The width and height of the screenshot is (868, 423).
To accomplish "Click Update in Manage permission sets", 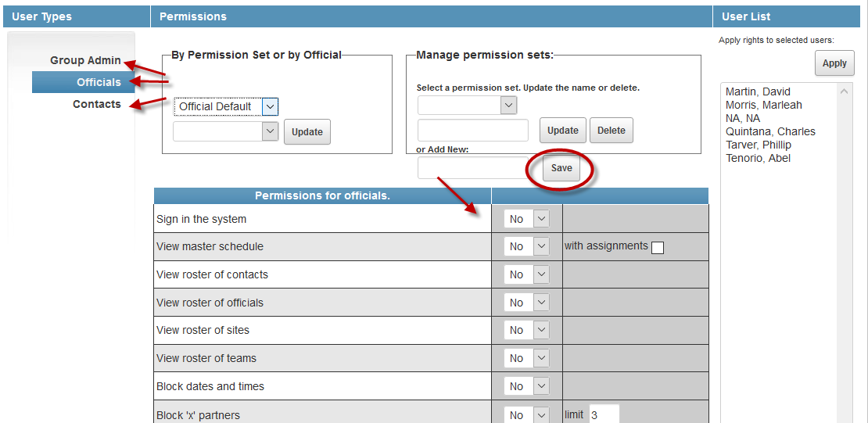I will pyautogui.click(x=562, y=131).
